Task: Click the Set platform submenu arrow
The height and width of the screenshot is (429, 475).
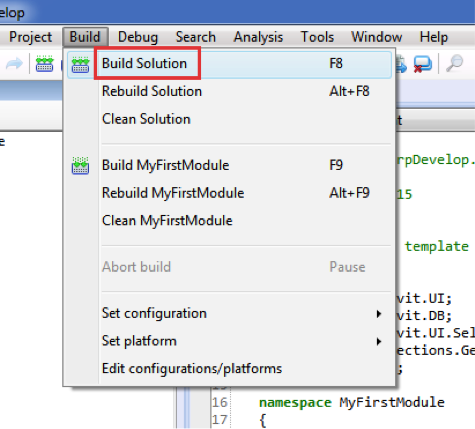Action: [379, 341]
